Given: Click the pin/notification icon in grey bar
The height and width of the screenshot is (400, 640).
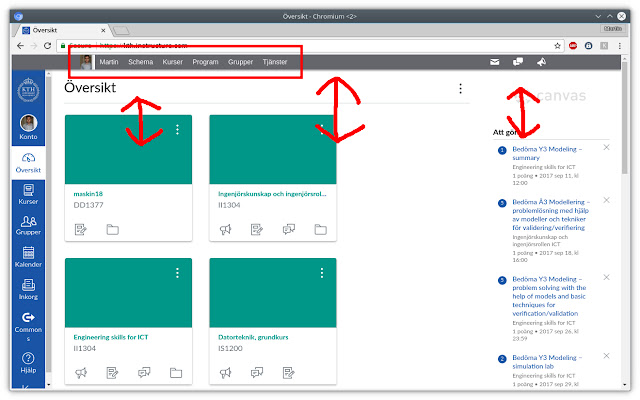Looking at the screenshot, I should pos(541,62).
